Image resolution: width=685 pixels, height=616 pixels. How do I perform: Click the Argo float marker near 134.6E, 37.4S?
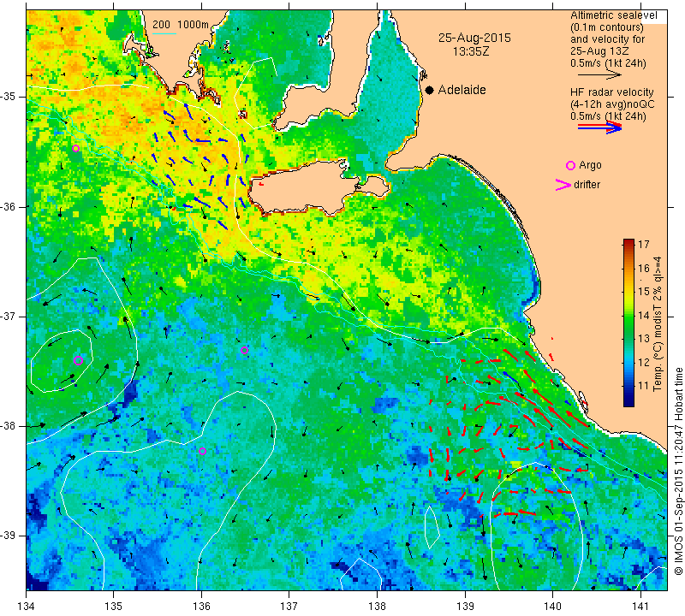(x=78, y=360)
